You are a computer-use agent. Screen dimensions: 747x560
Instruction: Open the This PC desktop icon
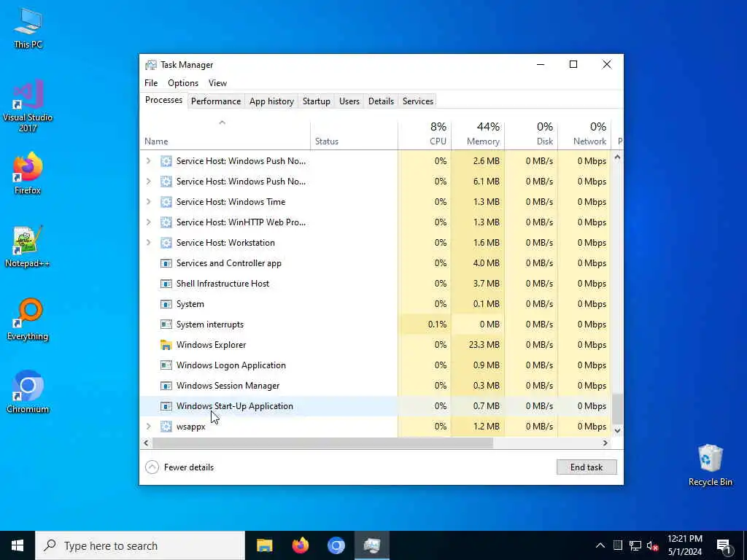28,28
